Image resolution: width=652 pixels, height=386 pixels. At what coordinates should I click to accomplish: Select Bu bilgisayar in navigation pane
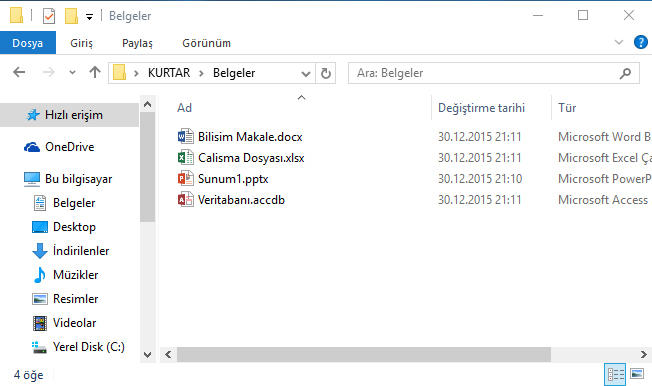(x=78, y=179)
